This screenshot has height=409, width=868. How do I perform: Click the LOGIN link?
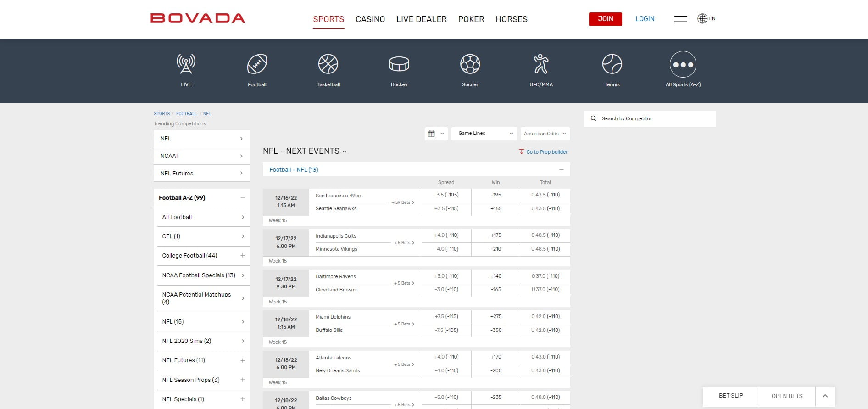pyautogui.click(x=645, y=19)
